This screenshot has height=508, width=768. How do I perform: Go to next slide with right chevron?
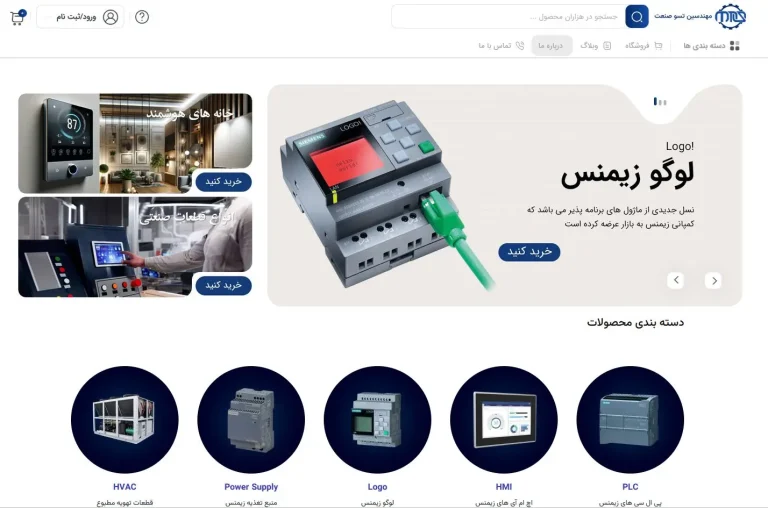tap(713, 280)
